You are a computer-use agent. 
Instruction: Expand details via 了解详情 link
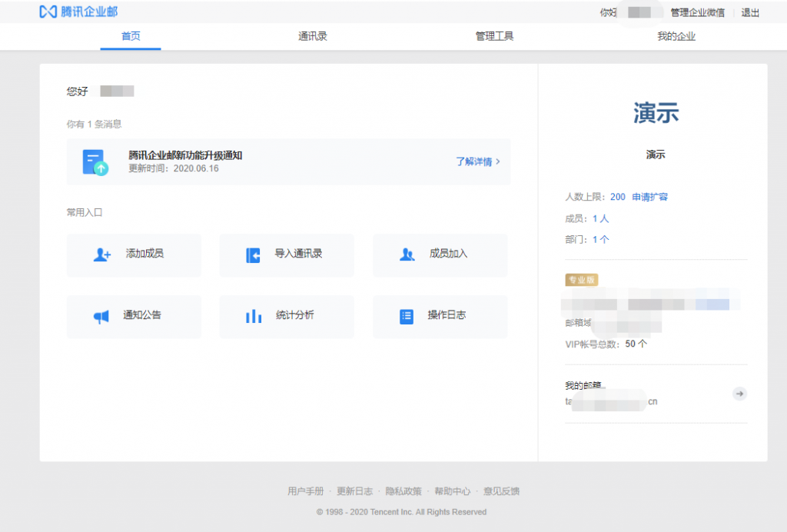click(477, 161)
